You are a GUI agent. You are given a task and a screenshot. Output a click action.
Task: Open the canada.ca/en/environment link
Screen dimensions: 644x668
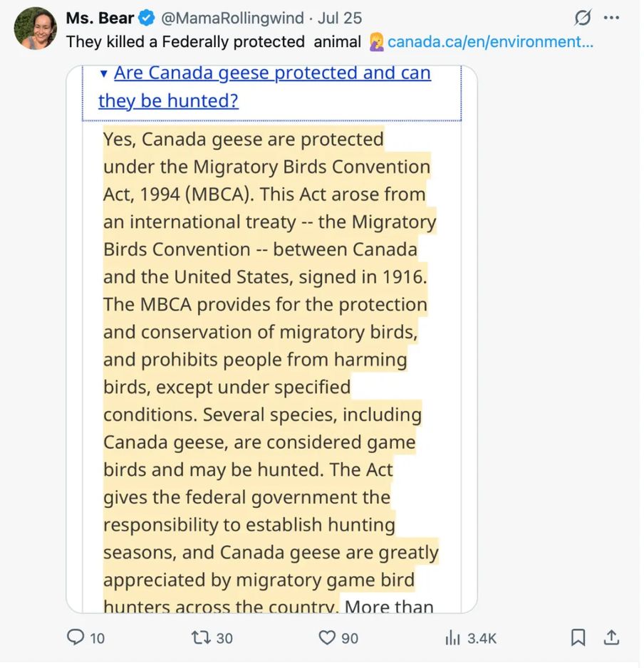click(490, 42)
